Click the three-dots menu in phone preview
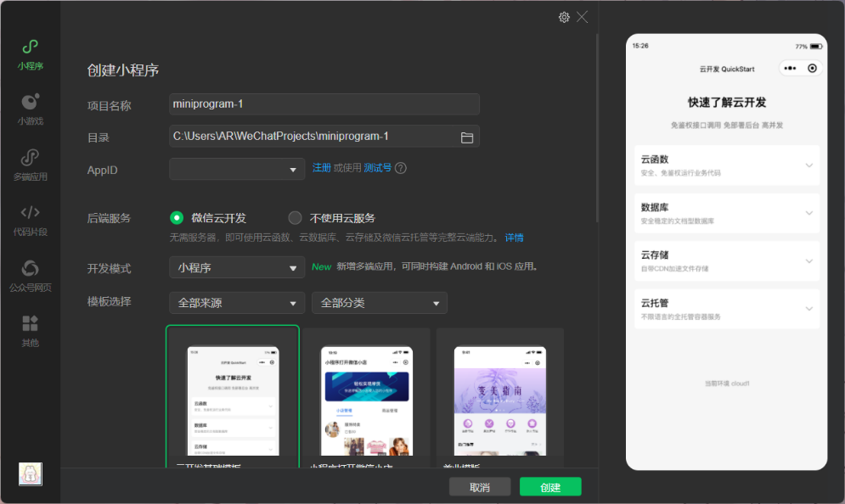The image size is (845, 504). [790, 69]
